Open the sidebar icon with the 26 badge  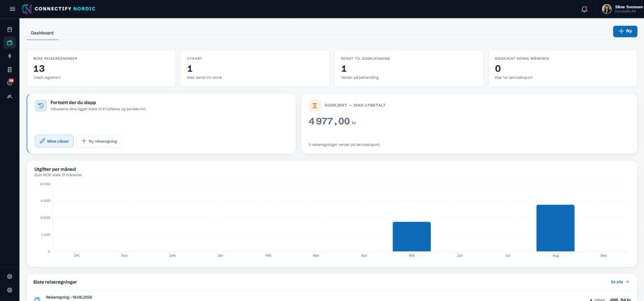click(10, 83)
